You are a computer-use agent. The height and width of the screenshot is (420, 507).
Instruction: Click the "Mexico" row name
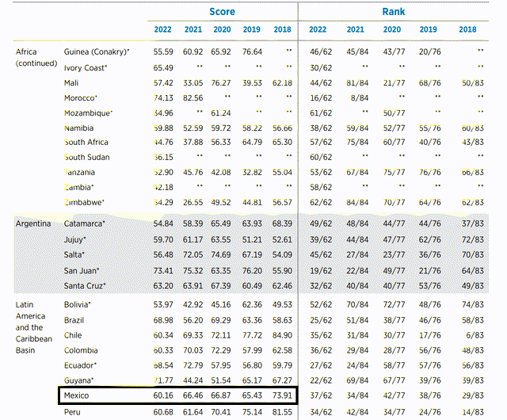click(76, 395)
